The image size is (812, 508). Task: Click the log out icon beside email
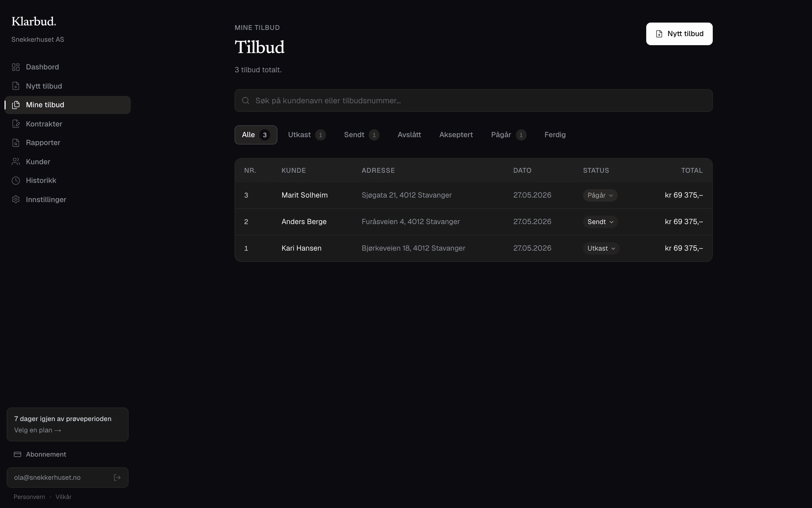click(x=117, y=478)
